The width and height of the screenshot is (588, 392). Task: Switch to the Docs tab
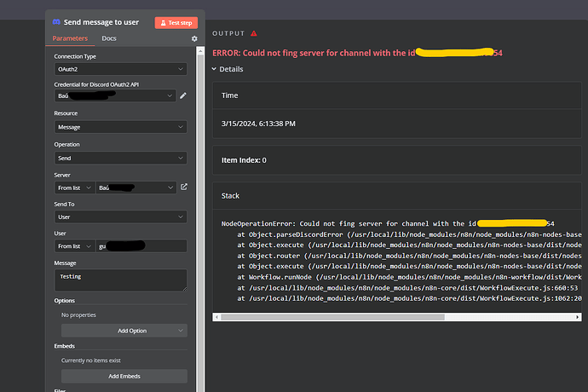(x=109, y=39)
